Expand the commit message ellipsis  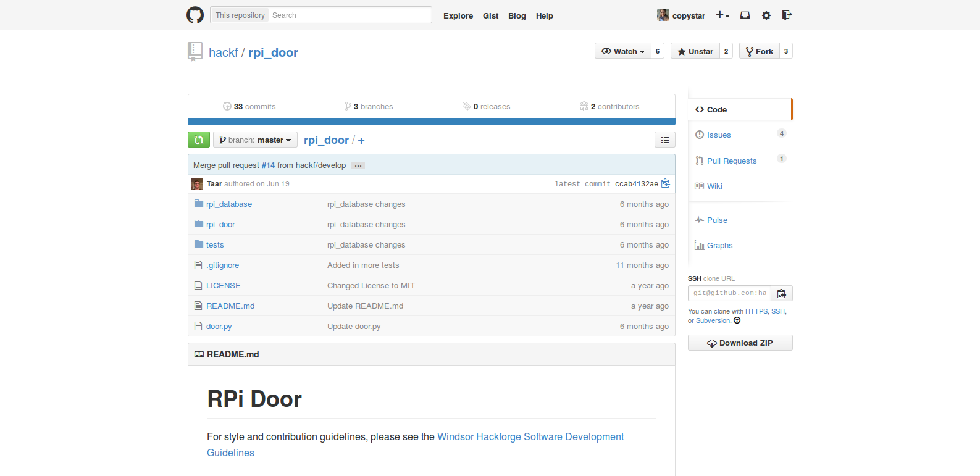click(358, 165)
